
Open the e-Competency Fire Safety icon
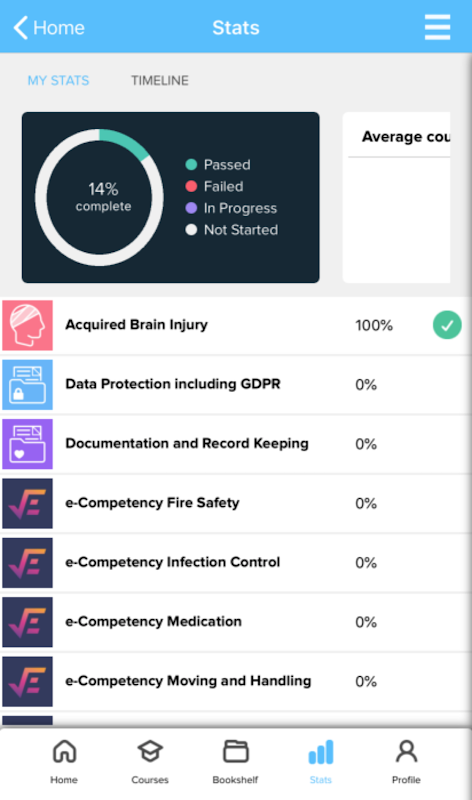tap(28, 504)
